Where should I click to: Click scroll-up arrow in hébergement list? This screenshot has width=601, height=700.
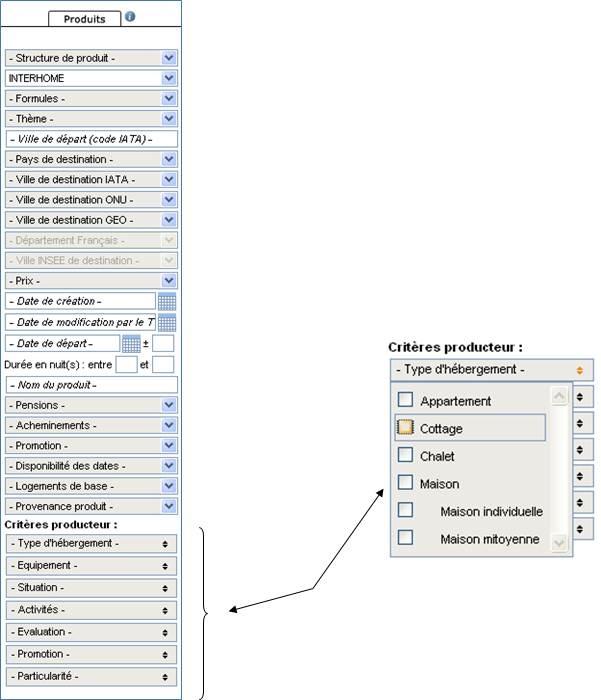pyautogui.click(x=559, y=396)
